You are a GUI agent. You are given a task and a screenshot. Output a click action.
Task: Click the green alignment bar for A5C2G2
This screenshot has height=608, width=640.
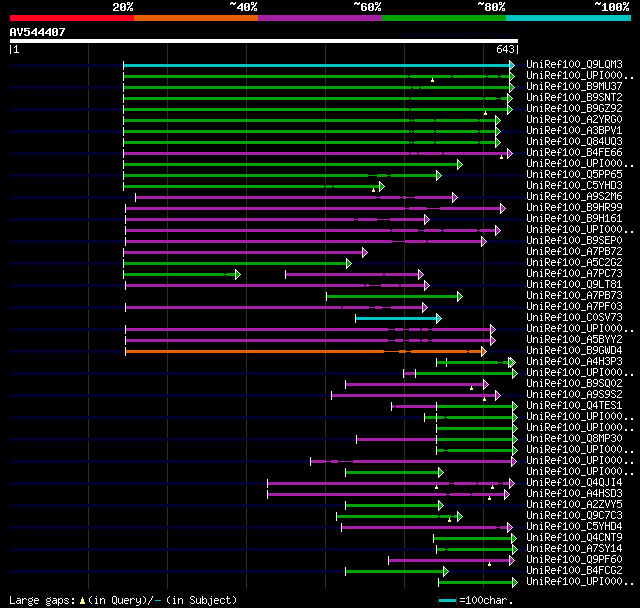pos(237,264)
